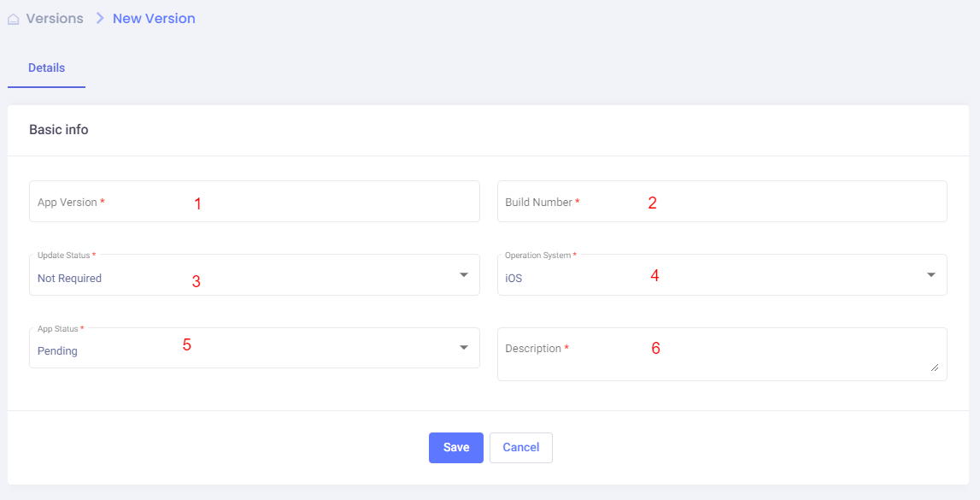
Task: Click the selected 'iOS' value
Action: (513, 279)
